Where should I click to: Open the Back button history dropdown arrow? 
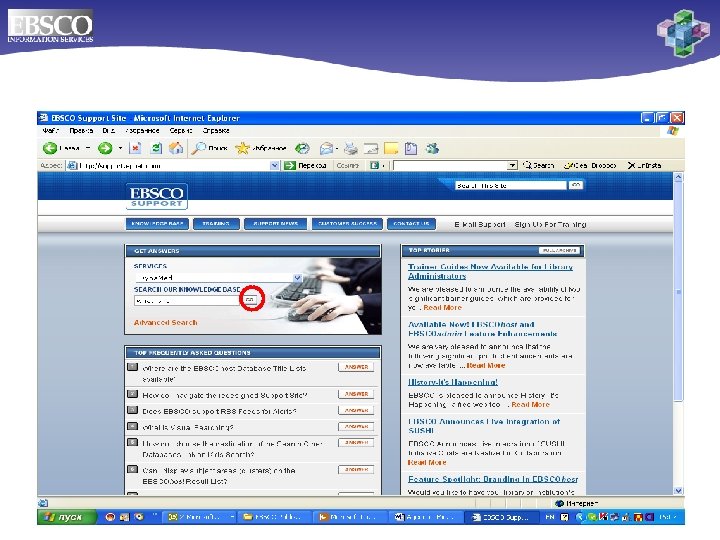pyautogui.click(x=88, y=148)
